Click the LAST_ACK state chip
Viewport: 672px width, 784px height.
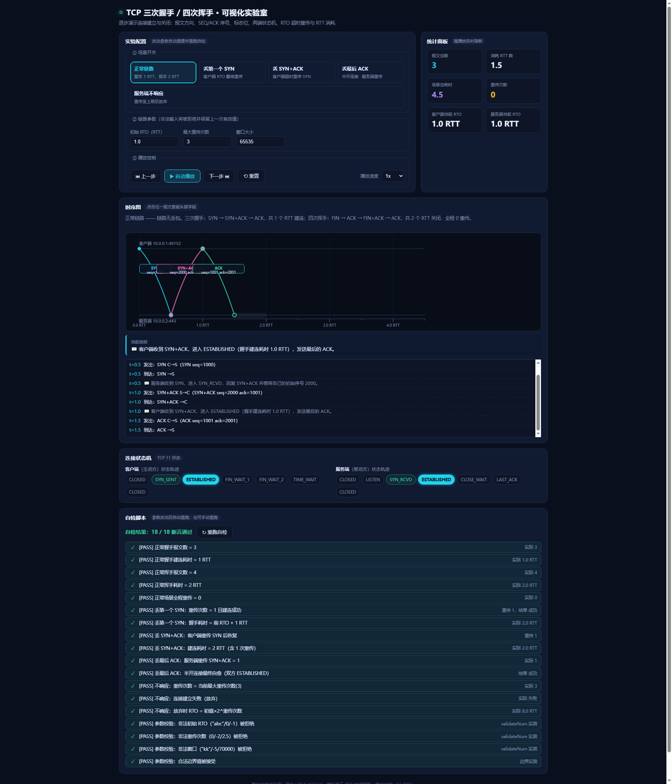(x=507, y=480)
